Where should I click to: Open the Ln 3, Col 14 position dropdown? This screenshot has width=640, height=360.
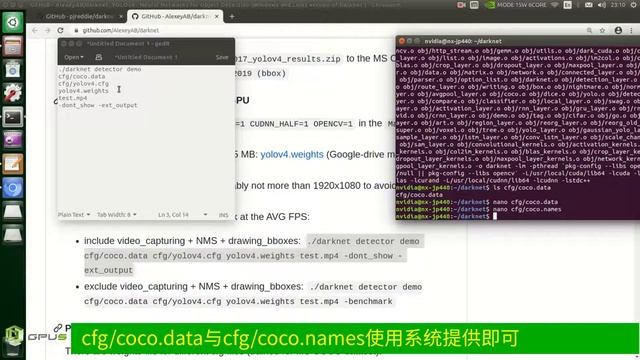click(x=182, y=214)
